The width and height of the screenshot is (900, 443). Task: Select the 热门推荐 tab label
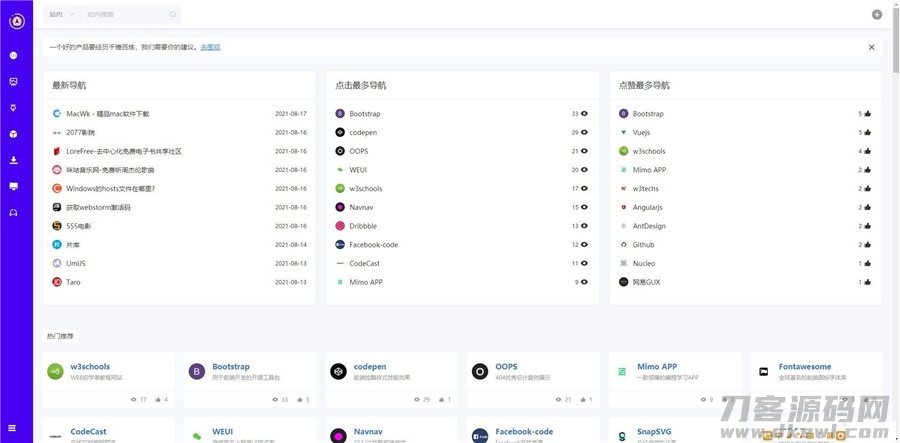pyautogui.click(x=60, y=335)
